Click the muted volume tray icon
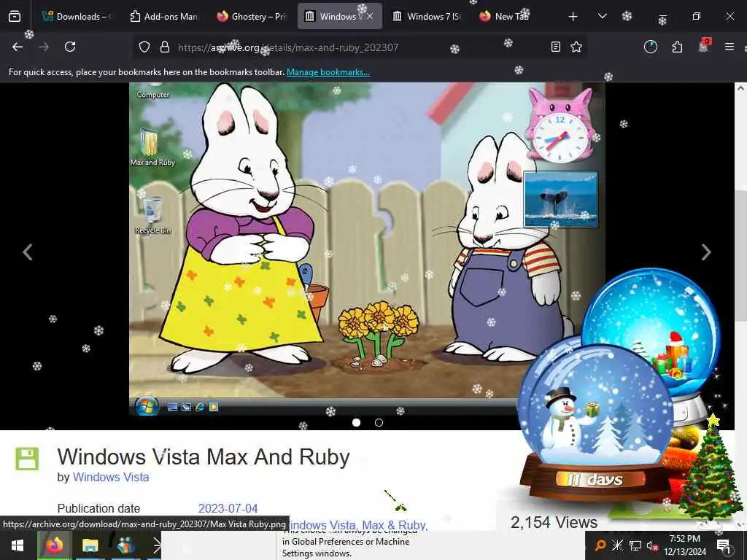The height and width of the screenshot is (560, 747). (652, 545)
